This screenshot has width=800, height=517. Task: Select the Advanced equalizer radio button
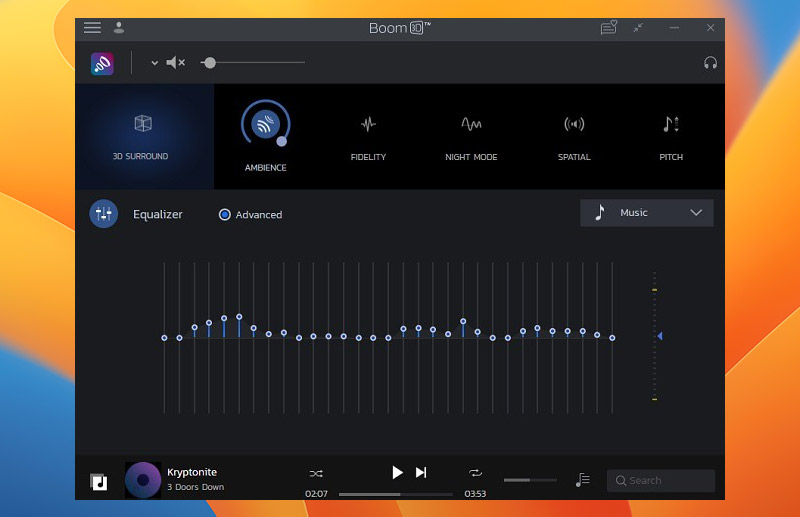(x=224, y=215)
